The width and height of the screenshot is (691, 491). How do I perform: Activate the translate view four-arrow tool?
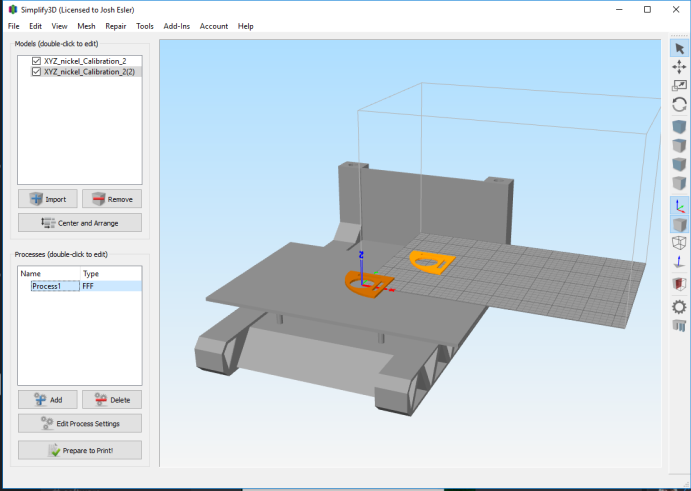pyautogui.click(x=679, y=67)
